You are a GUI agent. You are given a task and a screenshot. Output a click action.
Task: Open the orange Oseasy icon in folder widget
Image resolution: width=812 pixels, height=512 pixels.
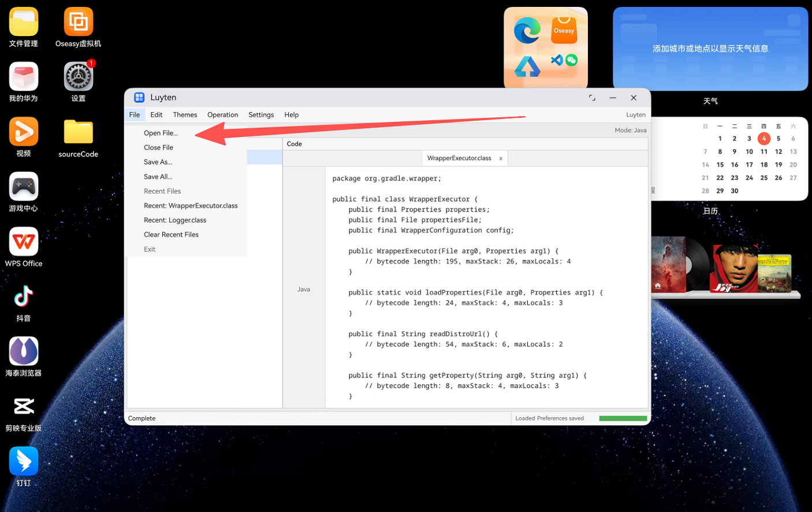pyautogui.click(x=564, y=31)
